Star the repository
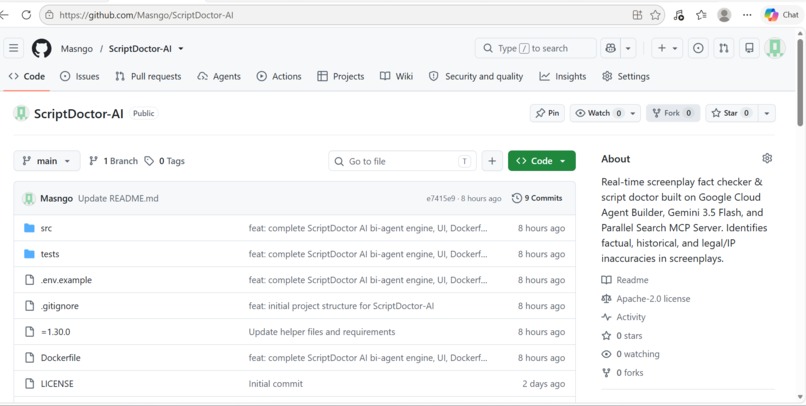This screenshot has width=806, height=406. pyautogui.click(x=731, y=113)
